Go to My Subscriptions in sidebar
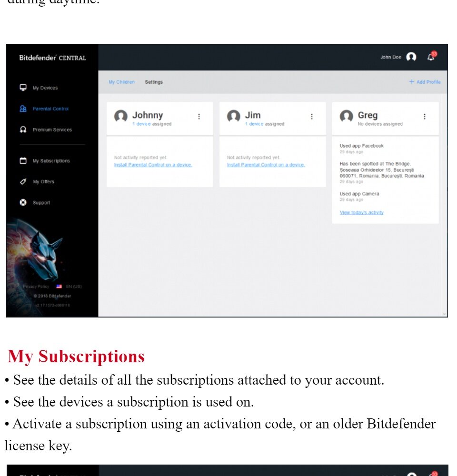 (x=51, y=160)
